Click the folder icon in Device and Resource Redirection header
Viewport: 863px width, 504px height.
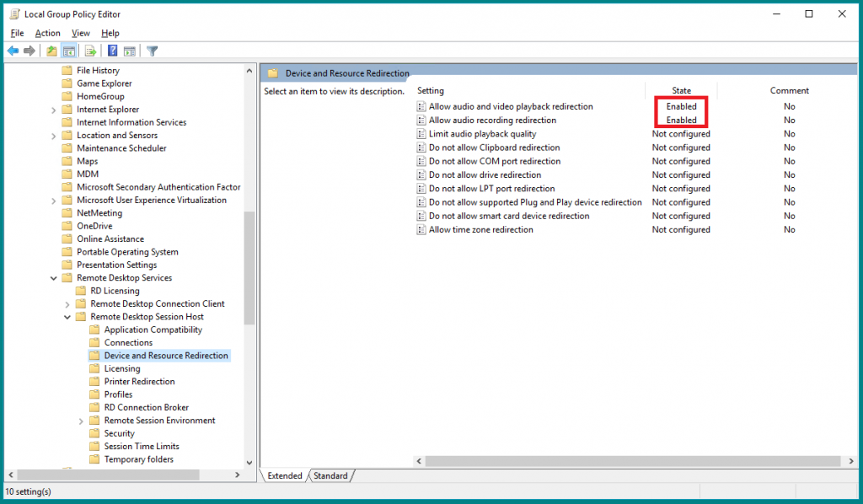273,73
